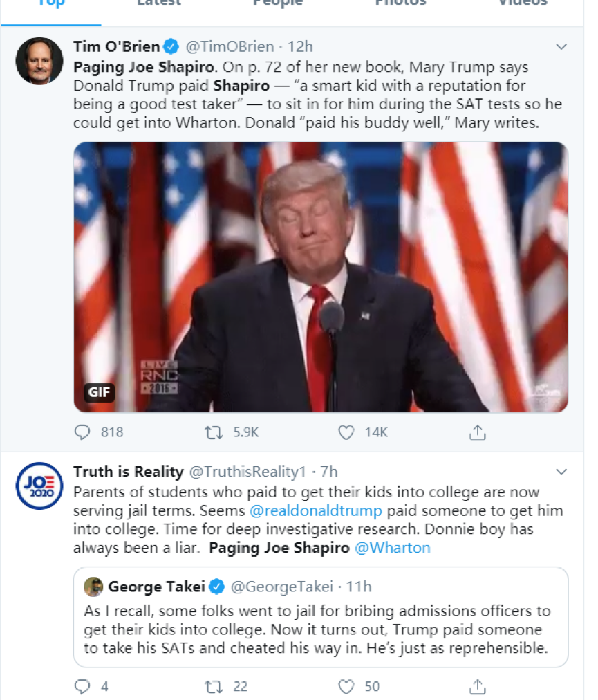Open Tim O'Brien's profile picture
Image resolution: width=598 pixels, height=700 pixels.
coord(39,60)
